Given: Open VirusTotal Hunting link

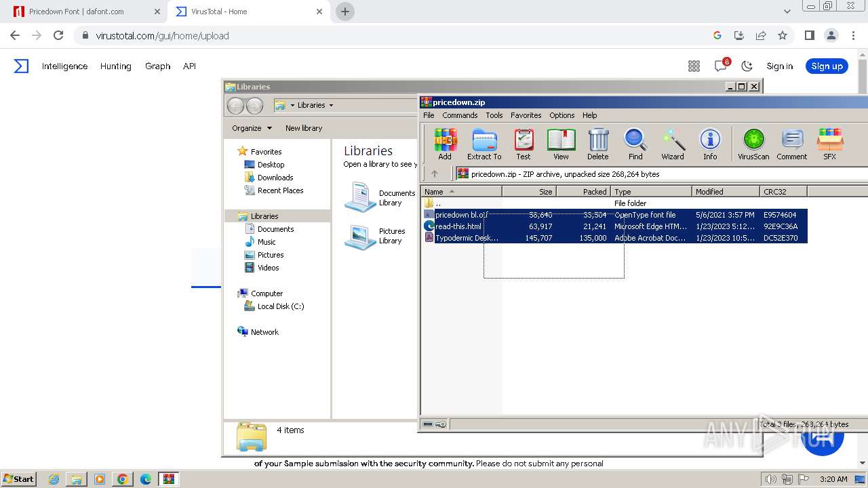Looking at the screenshot, I should [115, 66].
